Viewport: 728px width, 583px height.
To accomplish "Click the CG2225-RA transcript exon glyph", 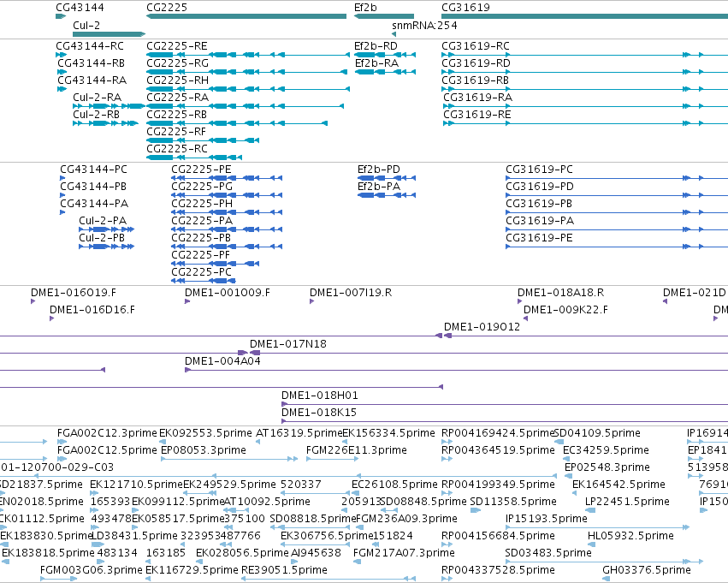I will click(246, 106).
